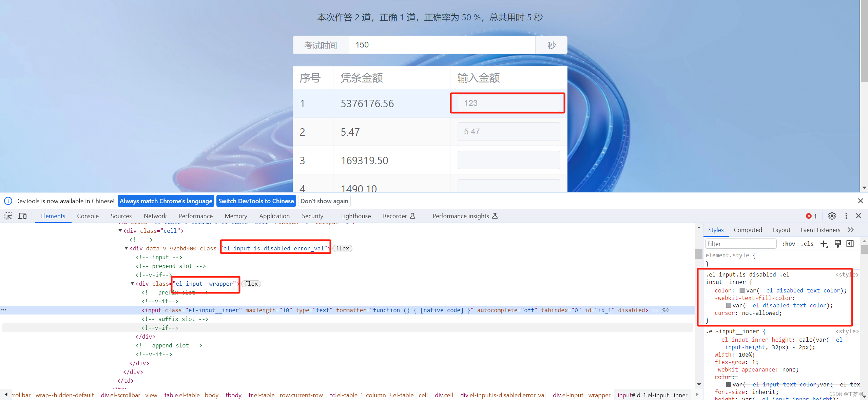Open the Computed styles tab
868x400 pixels.
coord(748,230)
